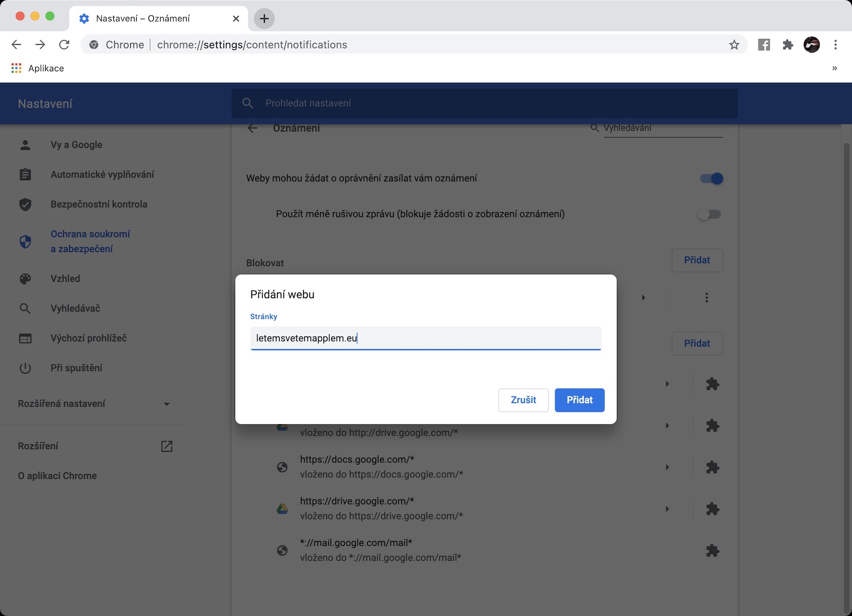Open the Facebook extension icon

764,45
